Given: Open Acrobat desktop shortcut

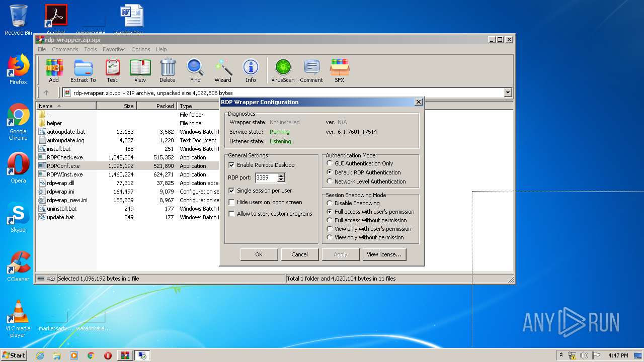Looking at the screenshot, I should (x=56, y=19).
